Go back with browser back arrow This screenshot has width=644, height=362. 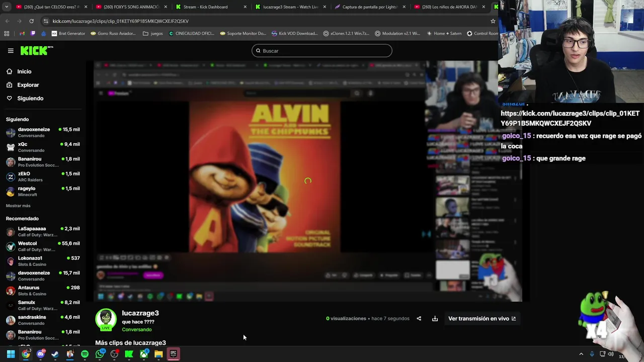pyautogui.click(x=7, y=21)
